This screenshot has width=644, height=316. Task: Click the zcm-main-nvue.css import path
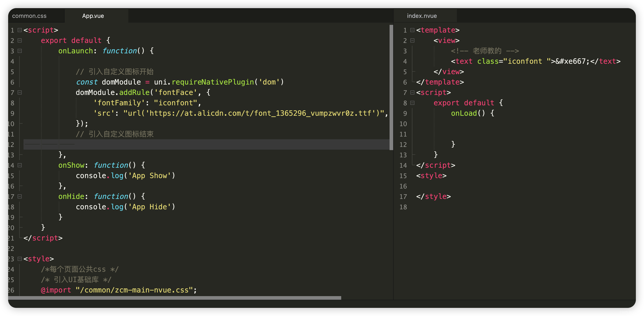pyautogui.click(x=134, y=290)
